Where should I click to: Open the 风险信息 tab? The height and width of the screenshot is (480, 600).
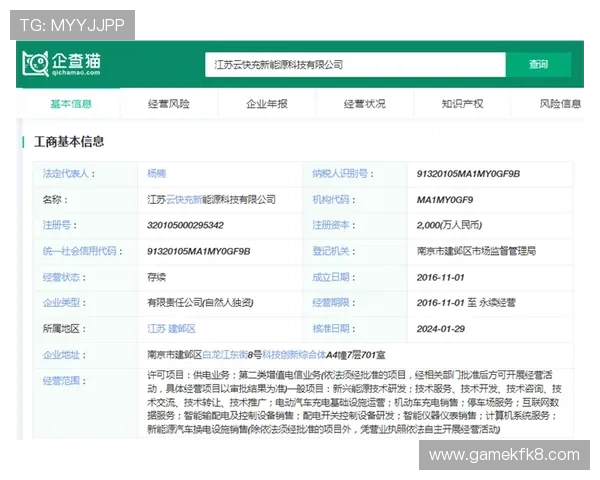(560, 104)
